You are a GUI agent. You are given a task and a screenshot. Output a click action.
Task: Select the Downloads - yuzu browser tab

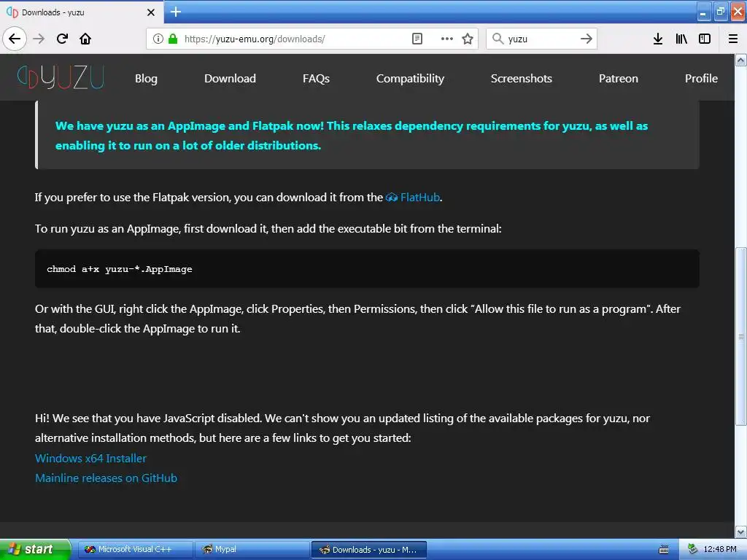80,12
